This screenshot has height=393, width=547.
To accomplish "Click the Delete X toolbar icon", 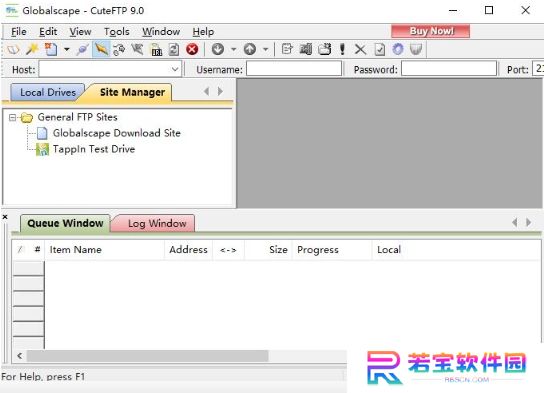I will pos(360,49).
